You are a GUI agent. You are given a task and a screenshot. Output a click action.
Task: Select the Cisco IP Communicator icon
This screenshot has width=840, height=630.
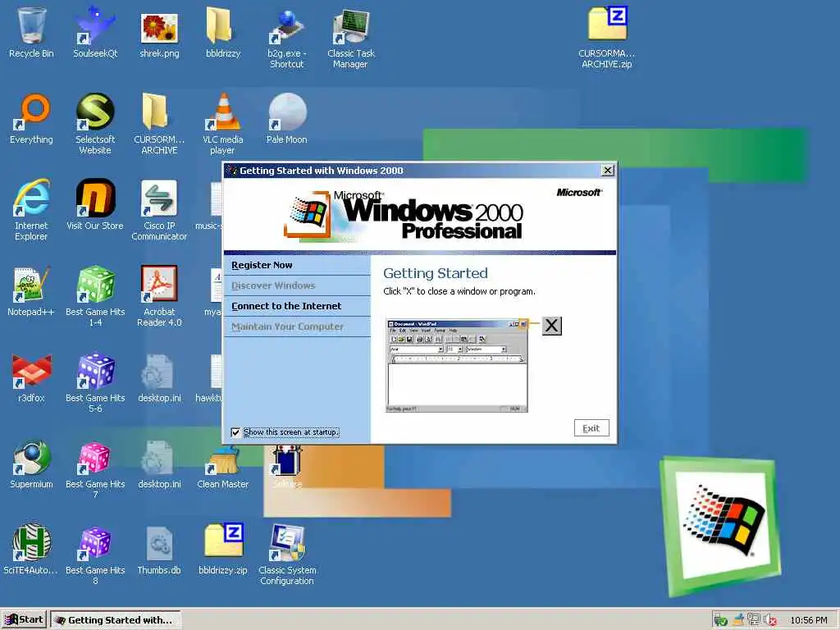(x=159, y=197)
